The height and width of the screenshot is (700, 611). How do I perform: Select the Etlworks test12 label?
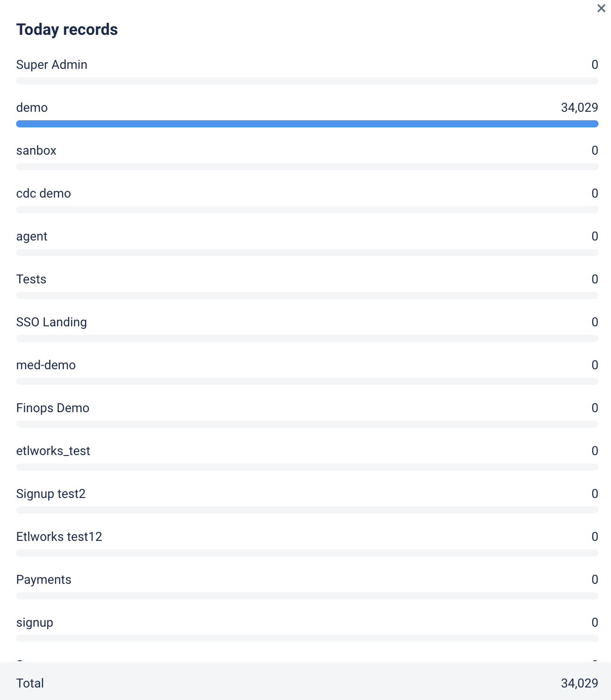pyautogui.click(x=59, y=537)
